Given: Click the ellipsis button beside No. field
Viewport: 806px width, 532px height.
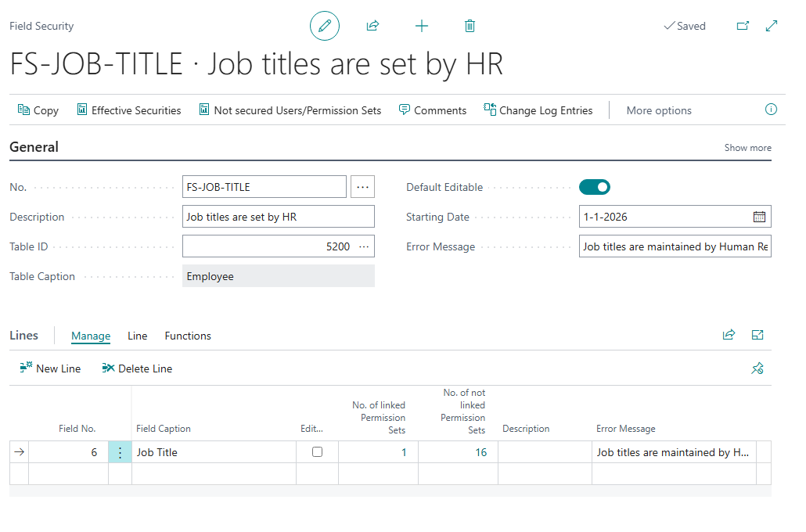Looking at the screenshot, I should [362, 187].
